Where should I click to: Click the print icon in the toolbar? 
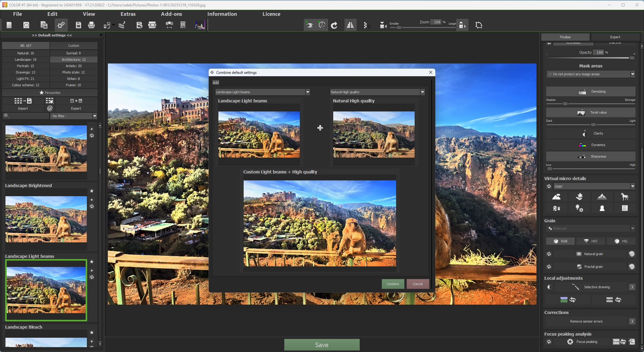(91, 25)
